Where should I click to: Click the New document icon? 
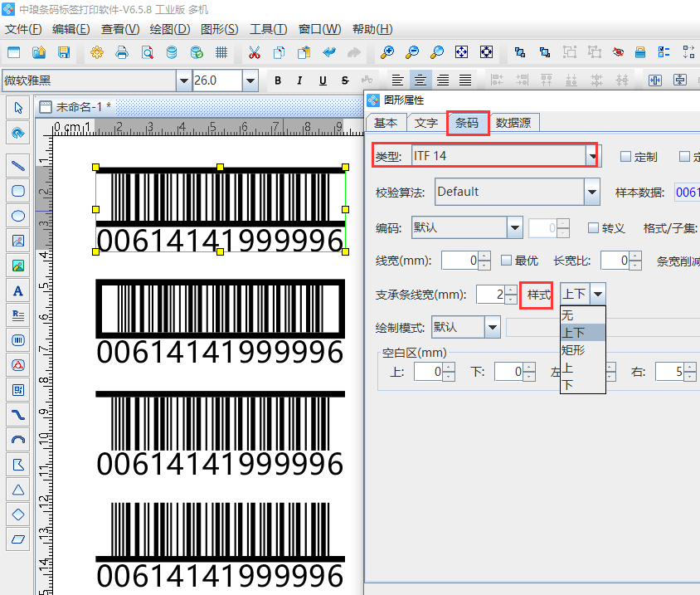pyautogui.click(x=14, y=52)
